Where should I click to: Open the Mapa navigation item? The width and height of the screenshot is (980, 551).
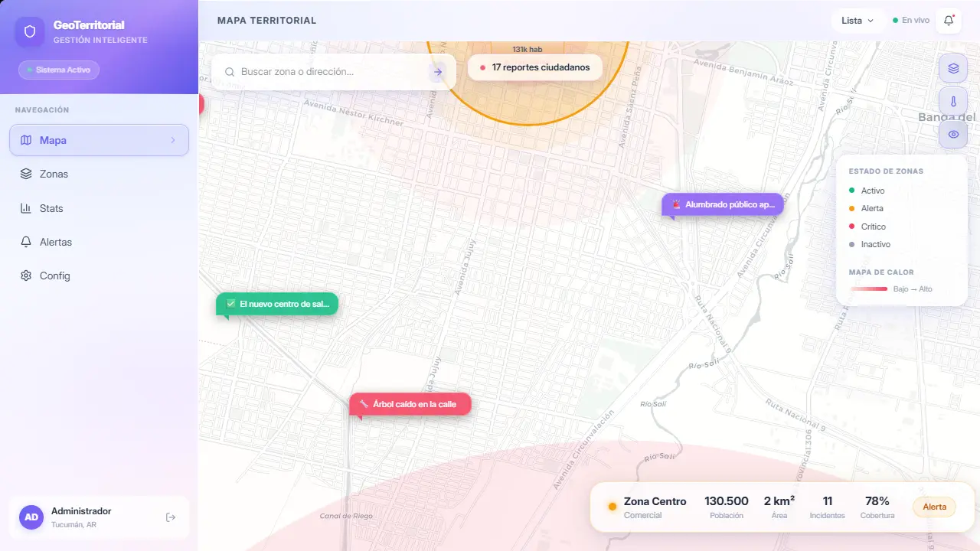point(99,140)
